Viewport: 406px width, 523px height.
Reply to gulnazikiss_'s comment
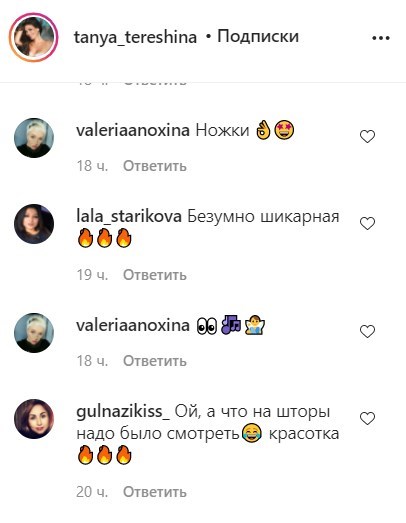pyautogui.click(x=155, y=492)
